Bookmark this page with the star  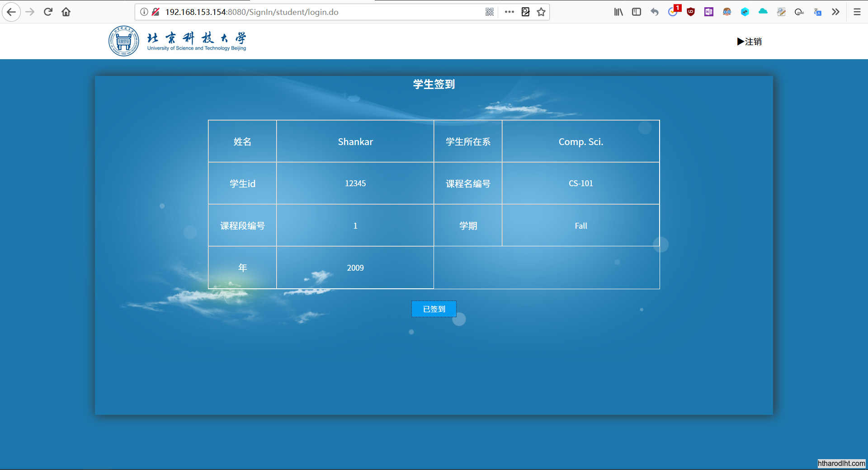click(541, 12)
